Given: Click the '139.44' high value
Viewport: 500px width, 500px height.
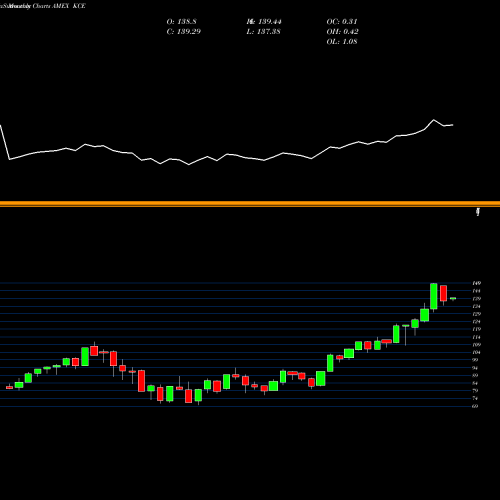Looking at the screenshot, I should pos(270,22).
